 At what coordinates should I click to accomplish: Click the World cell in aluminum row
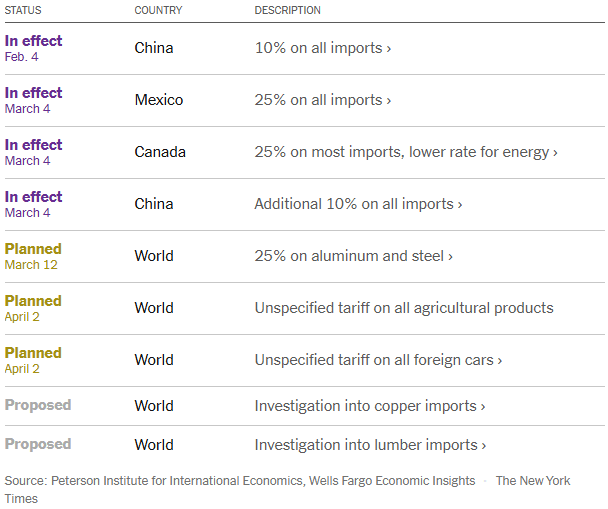(x=154, y=256)
